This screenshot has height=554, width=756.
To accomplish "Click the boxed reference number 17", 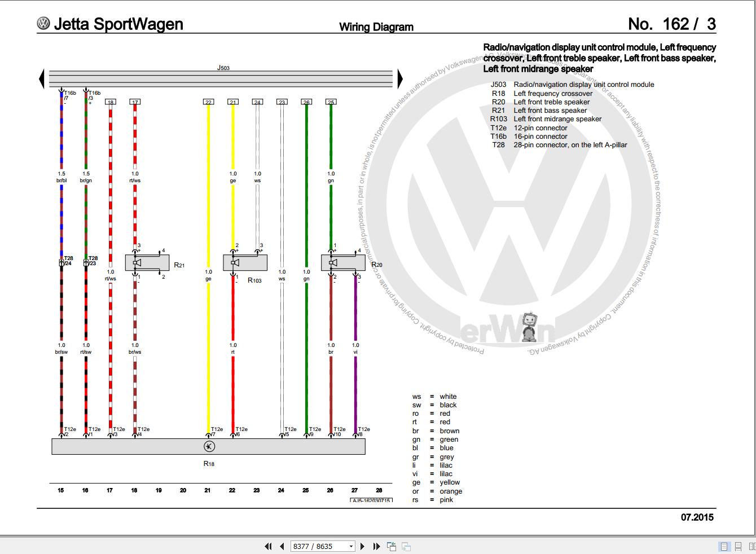I will tap(135, 102).
